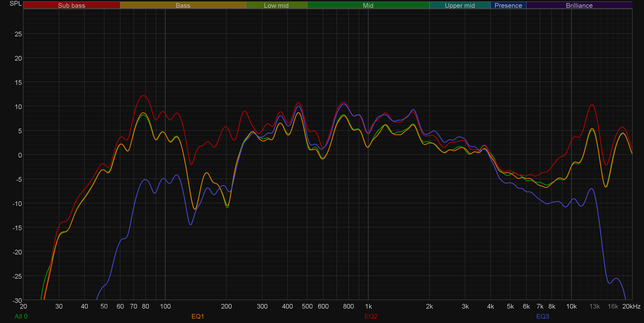Select the 'Bass' frequency band header
644x323 pixels.
click(x=183, y=5)
